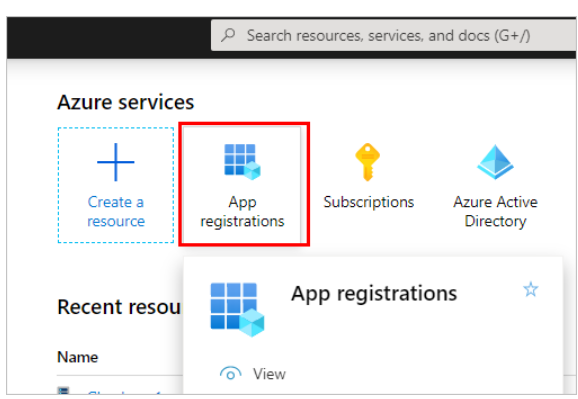This screenshot has height=399, width=578.
Task: Click the 'Azure Active Directory' text label
Action: [x=495, y=211]
